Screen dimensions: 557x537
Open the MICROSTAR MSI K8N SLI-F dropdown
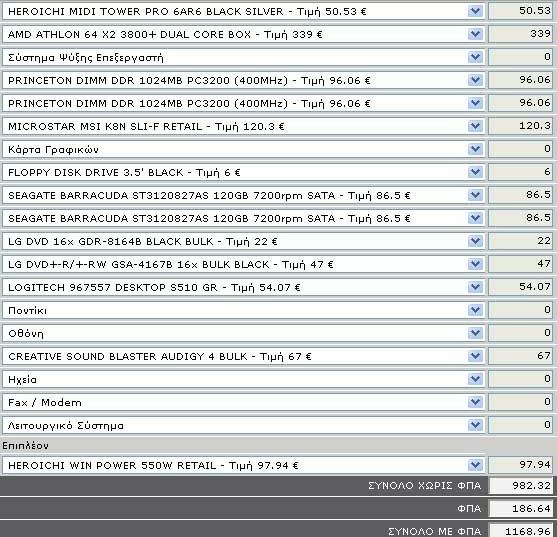(243, 126)
